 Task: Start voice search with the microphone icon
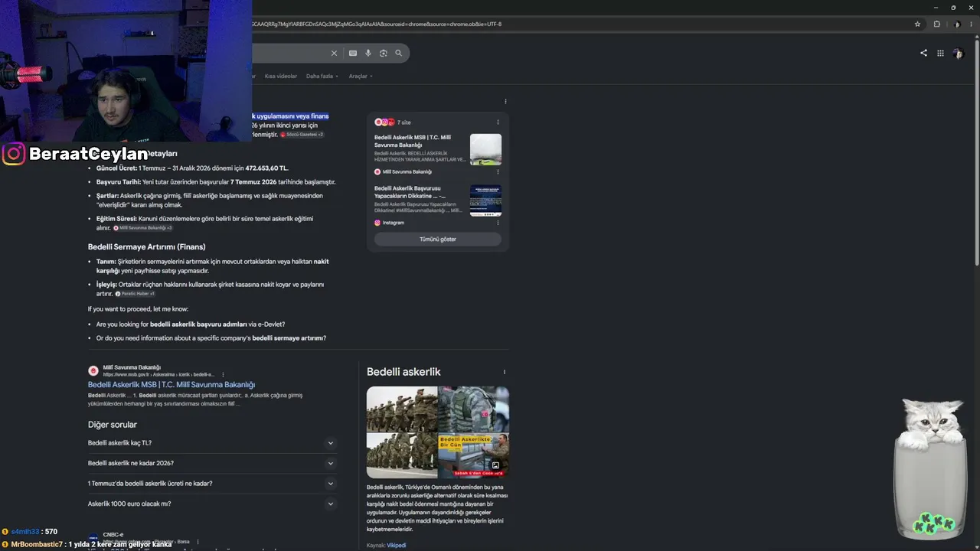pyautogui.click(x=368, y=53)
